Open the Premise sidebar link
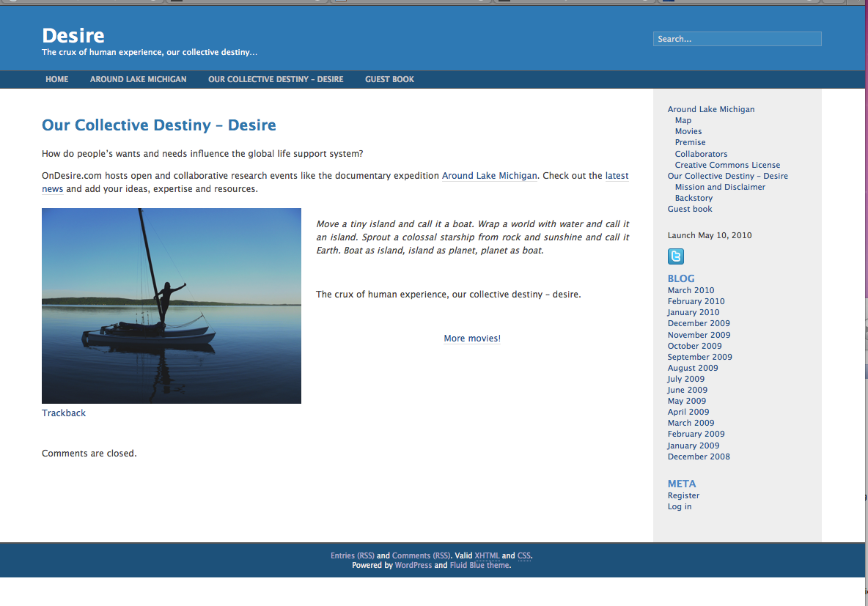Screen dimensions: 868x606 [x=690, y=142]
